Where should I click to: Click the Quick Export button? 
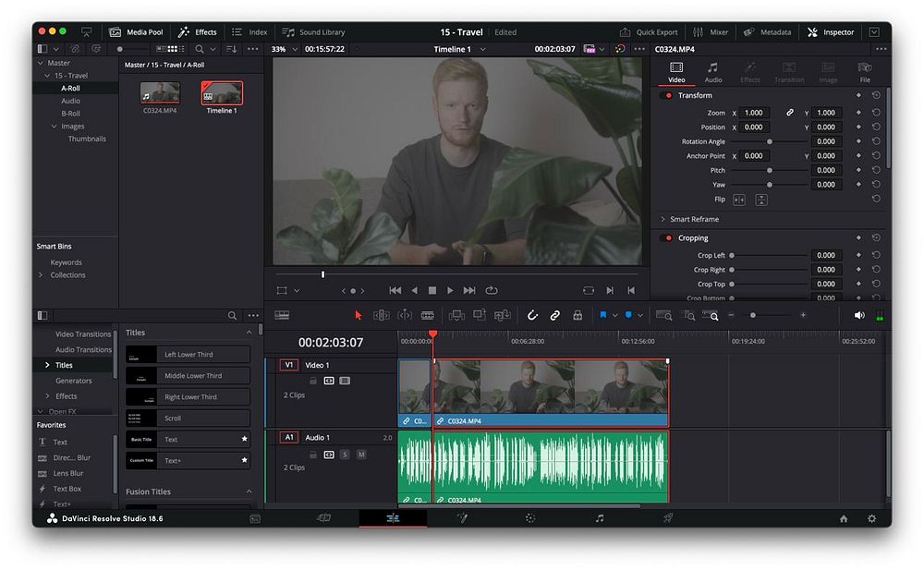(x=649, y=32)
